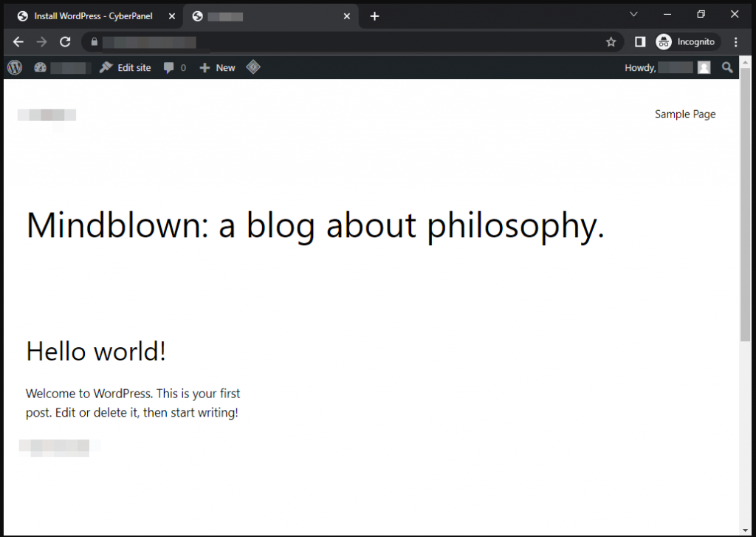
Task: Open the New content menu
Action: (217, 67)
